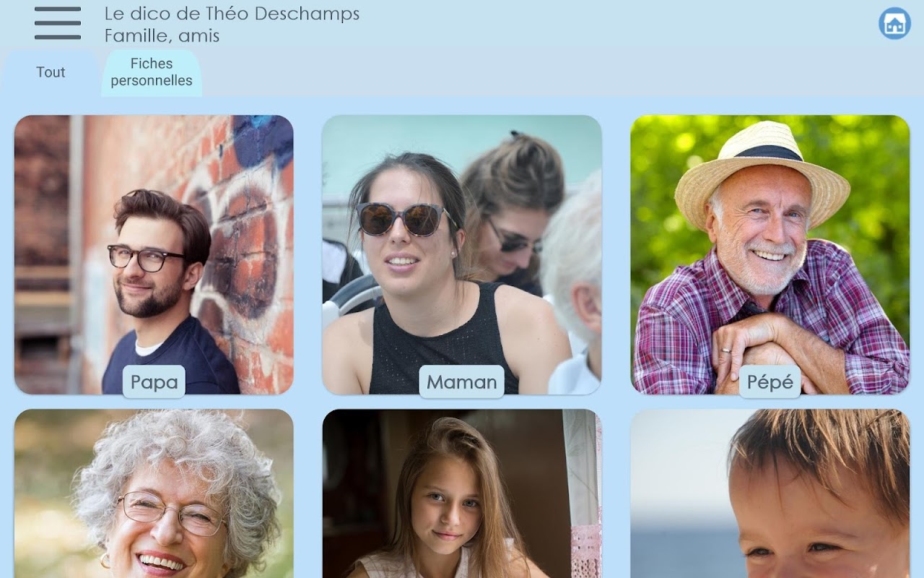Open Pépé's photo with straw hat
The height and width of the screenshot is (578, 924).
click(770, 254)
